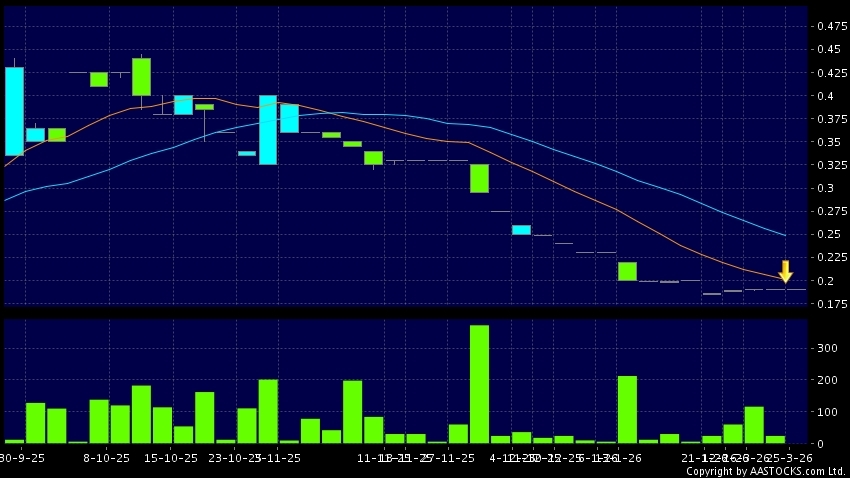The height and width of the screenshot is (478, 850).
Task: Click the small cyan candlestick near 0.25
Action: (x=521, y=230)
